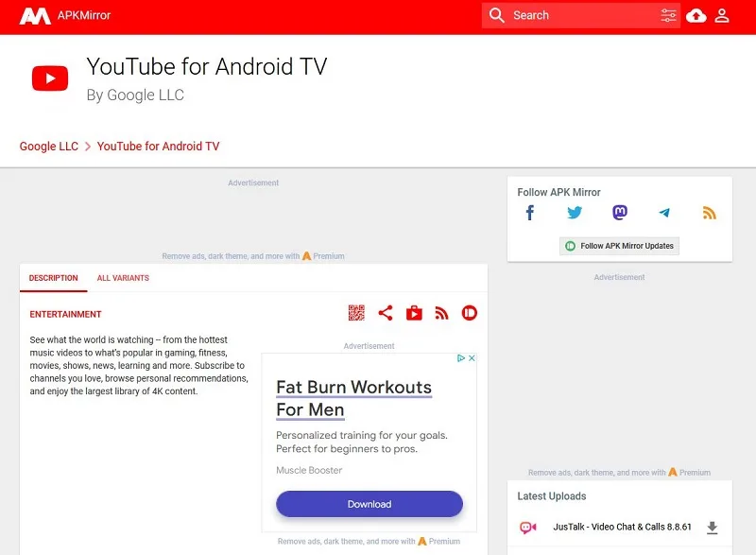Open Play Store bag icon

point(414,313)
